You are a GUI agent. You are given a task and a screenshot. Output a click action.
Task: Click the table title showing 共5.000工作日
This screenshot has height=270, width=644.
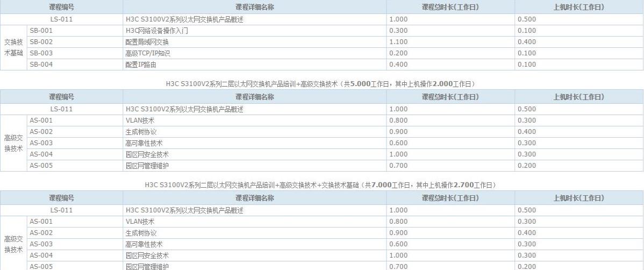tap(321, 84)
